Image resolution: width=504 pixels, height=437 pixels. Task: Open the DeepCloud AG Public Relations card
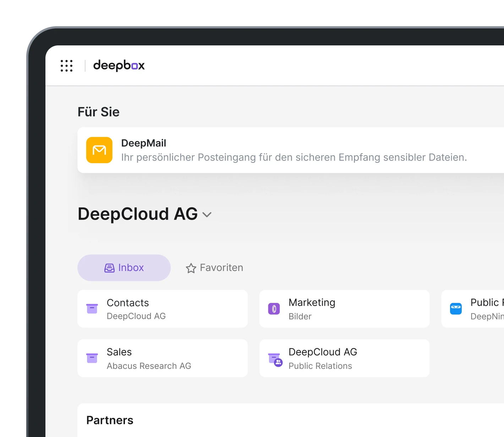(x=344, y=358)
